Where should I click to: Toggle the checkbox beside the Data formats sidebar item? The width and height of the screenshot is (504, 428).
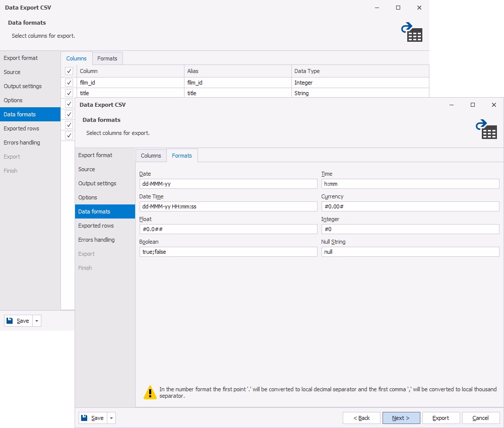point(69,114)
